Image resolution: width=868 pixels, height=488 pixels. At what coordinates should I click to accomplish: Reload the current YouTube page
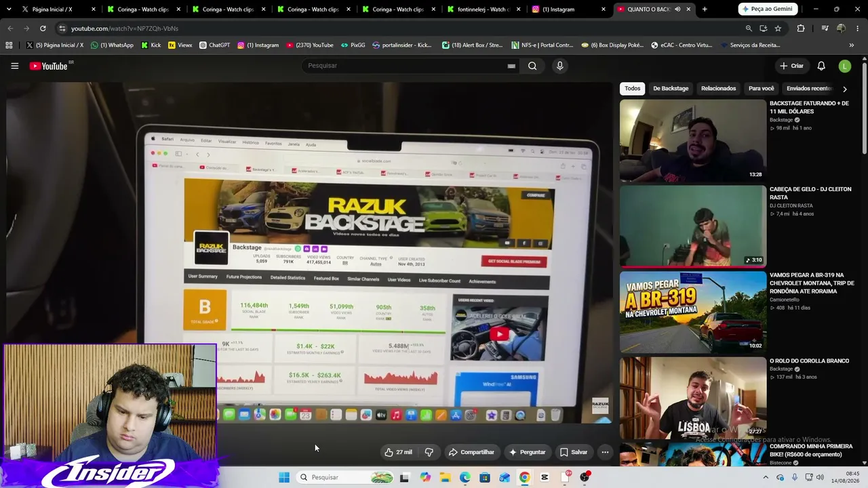click(43, 28)
